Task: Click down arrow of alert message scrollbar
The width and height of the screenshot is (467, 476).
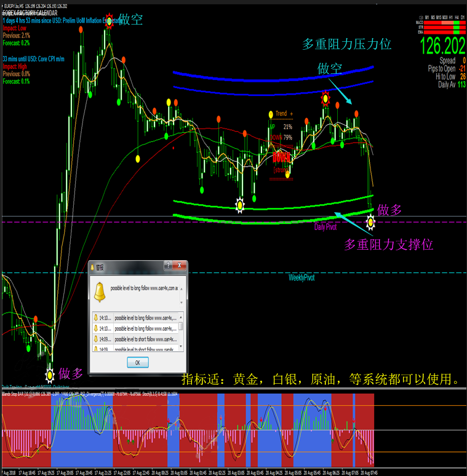Action: (182, 303)
